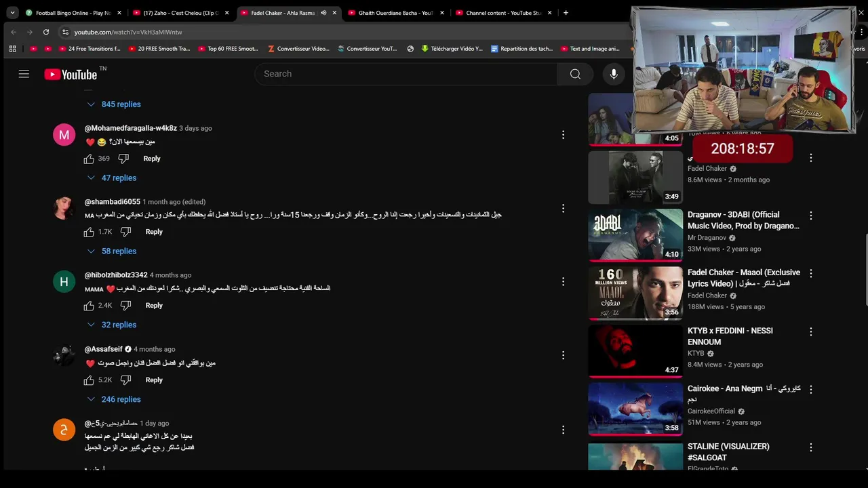Open the tab search dropdown arrow
This screenshot has height=488, width=868.
coord(12,13)
